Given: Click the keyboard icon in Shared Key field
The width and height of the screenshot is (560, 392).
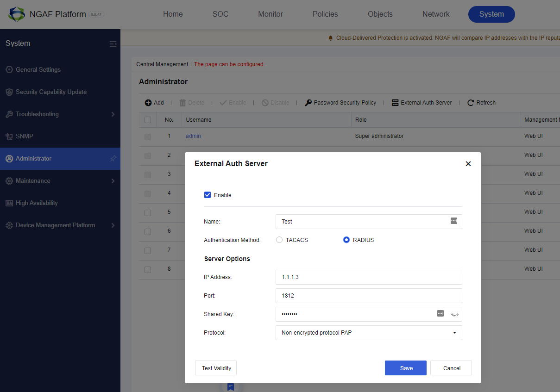Looking at the screenshot, I should pos(440,313).
